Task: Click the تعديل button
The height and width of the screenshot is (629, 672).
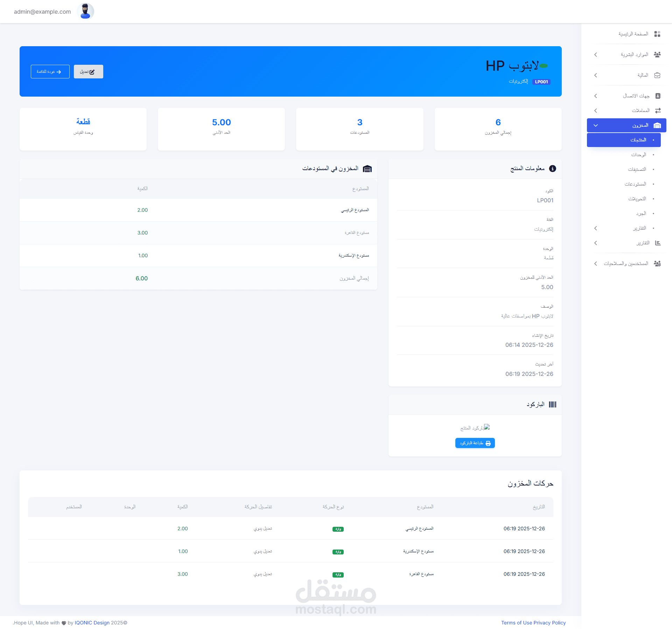Action: (88, 71)
